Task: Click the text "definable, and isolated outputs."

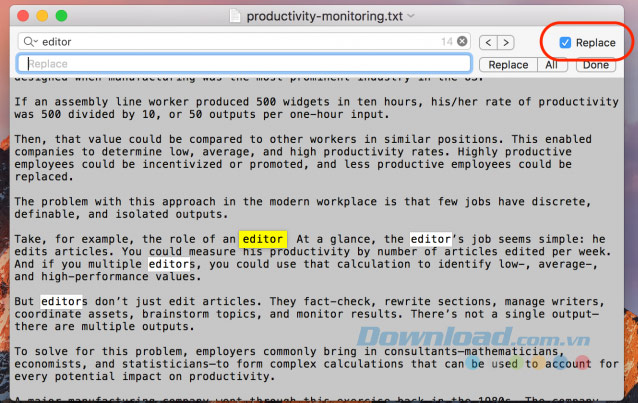Action: (x=121, y=215)
